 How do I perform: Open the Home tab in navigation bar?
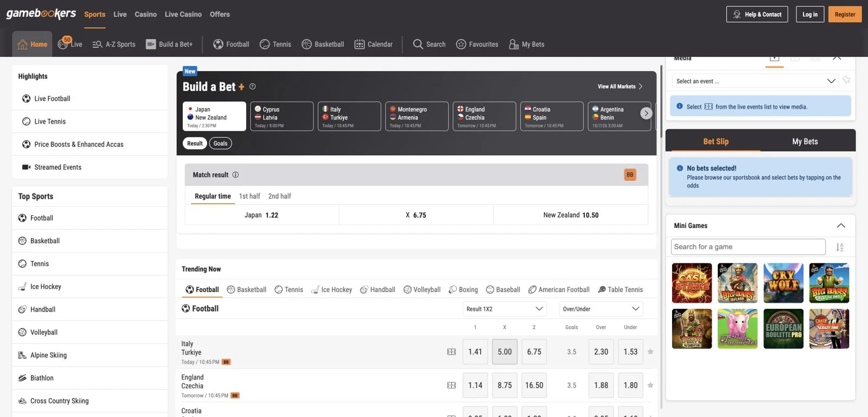click(x=32, y=44)
